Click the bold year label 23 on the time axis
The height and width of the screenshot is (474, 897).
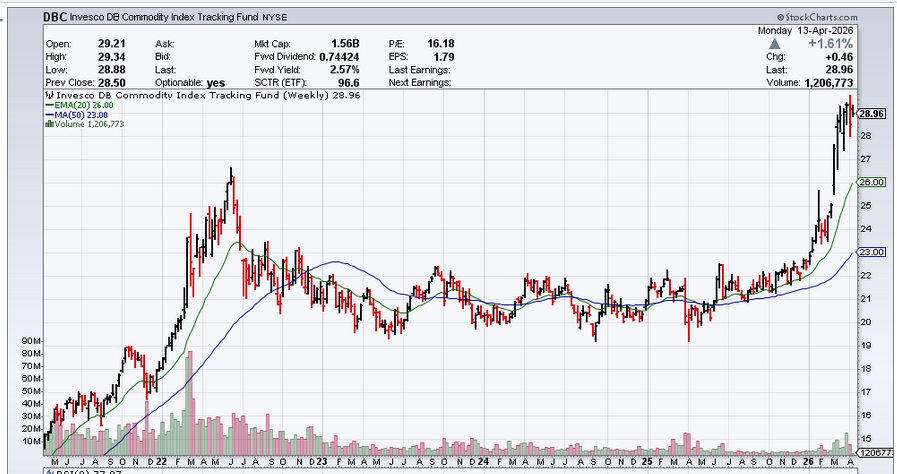322,461
